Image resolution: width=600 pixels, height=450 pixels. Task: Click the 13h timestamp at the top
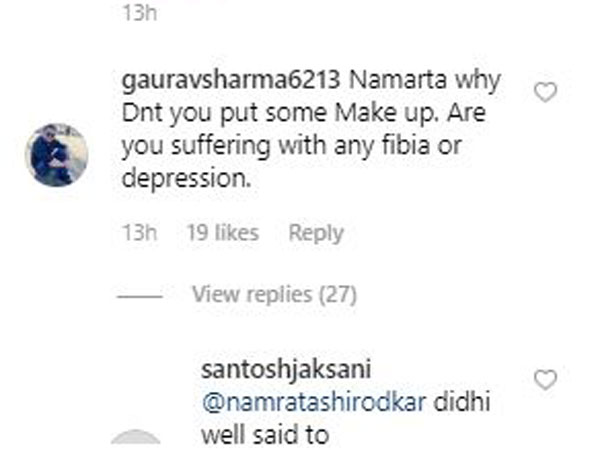(140, 13)
